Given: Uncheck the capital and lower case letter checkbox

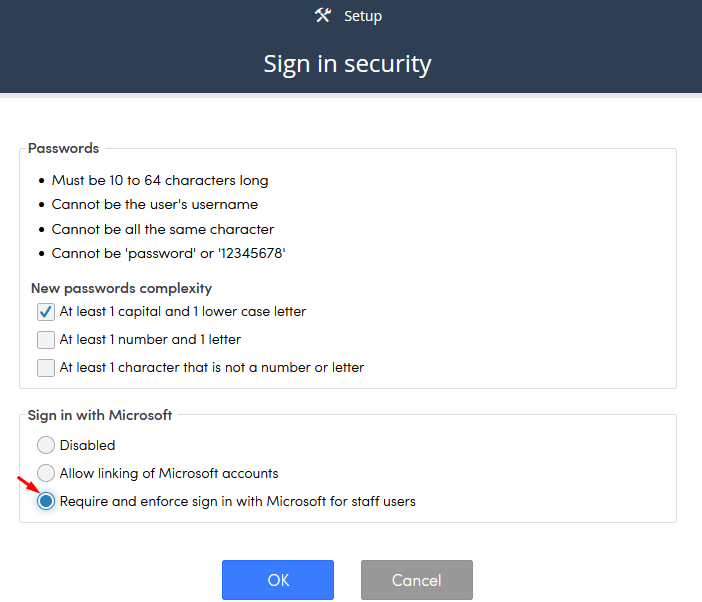Looking at the screenshot, I should pos(46,312).
